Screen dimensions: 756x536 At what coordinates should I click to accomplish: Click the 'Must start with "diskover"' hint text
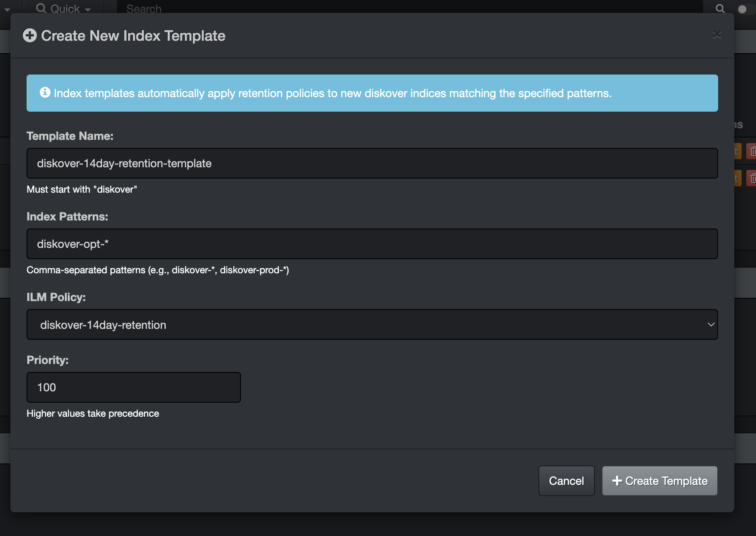click(x=82, y=189)
